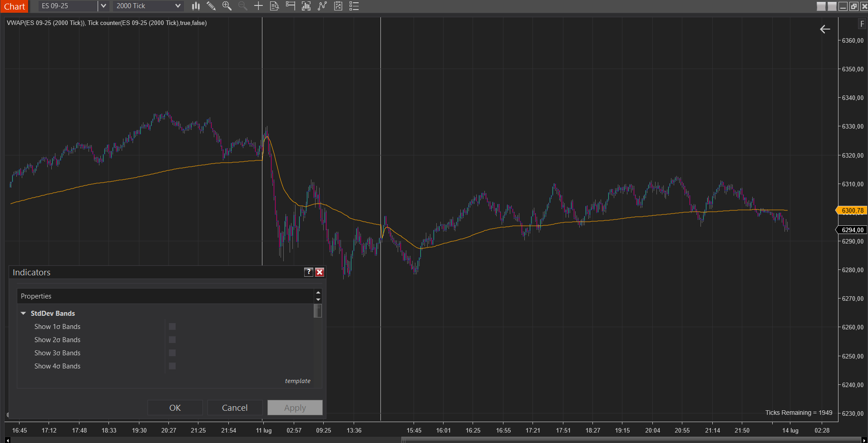The width and height of the screenshot is (868, 443).
Task: Click the 20:04 time axis label
Action: pos(653,430)
